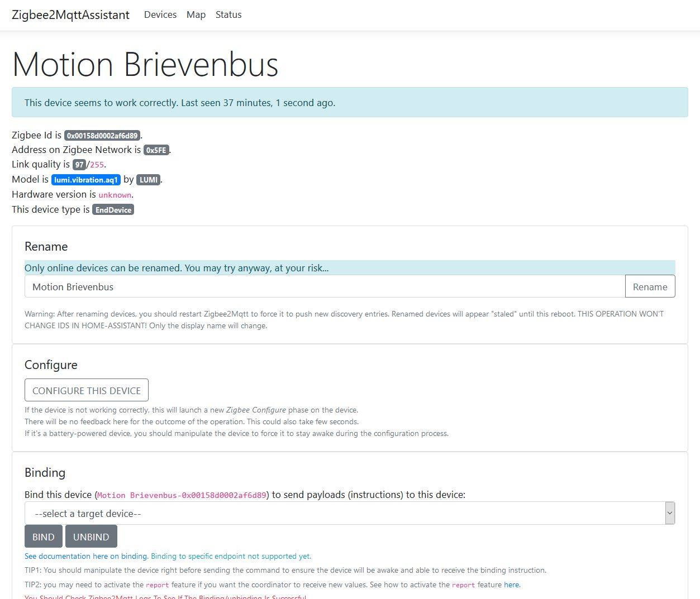Click the UNBIND button
Screen dimensions: 700x599
(x=91, y=536)
